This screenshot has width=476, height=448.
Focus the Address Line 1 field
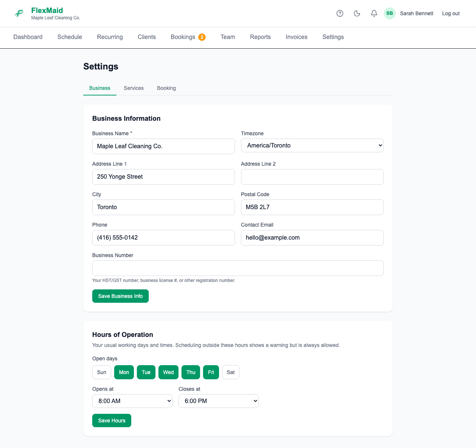pyautogui.click(x=164, y=177)
